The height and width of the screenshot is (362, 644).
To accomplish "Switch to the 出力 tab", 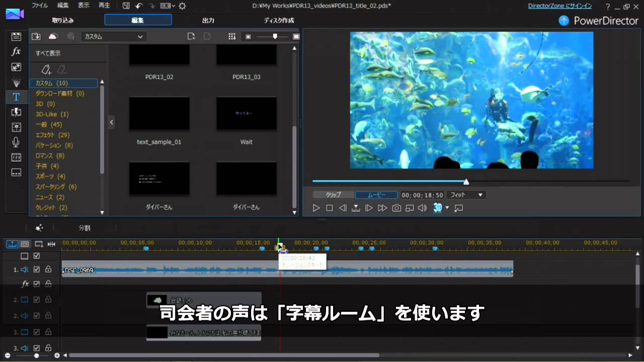I will (208, 21).
